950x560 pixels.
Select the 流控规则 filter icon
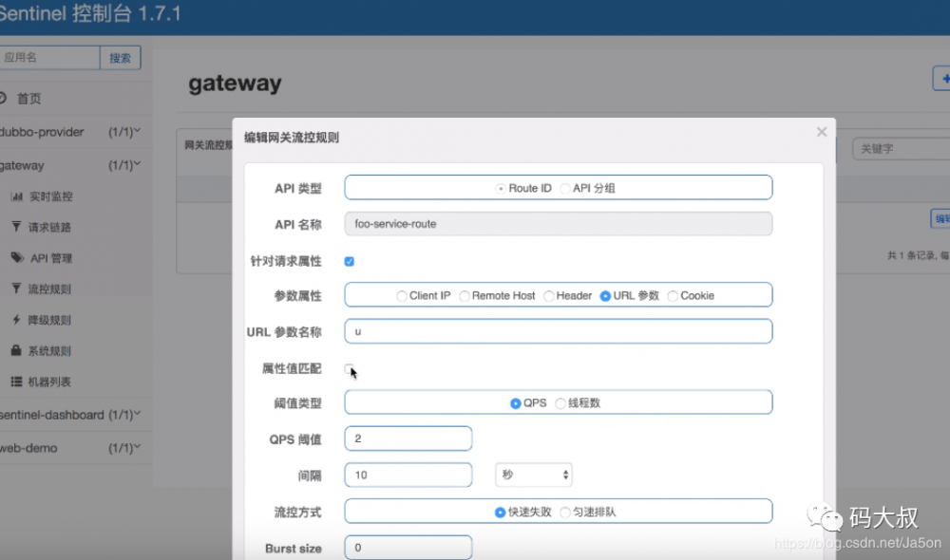point(16,289)
